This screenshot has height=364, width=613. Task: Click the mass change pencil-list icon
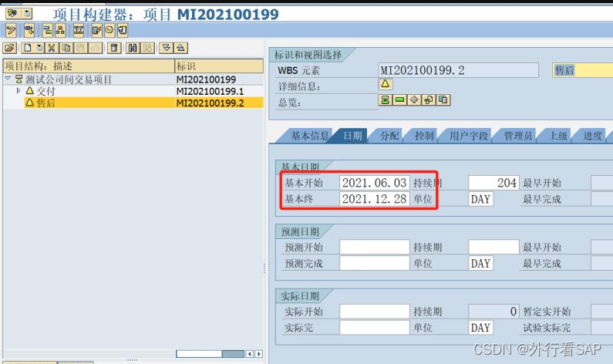pos(97,30)
